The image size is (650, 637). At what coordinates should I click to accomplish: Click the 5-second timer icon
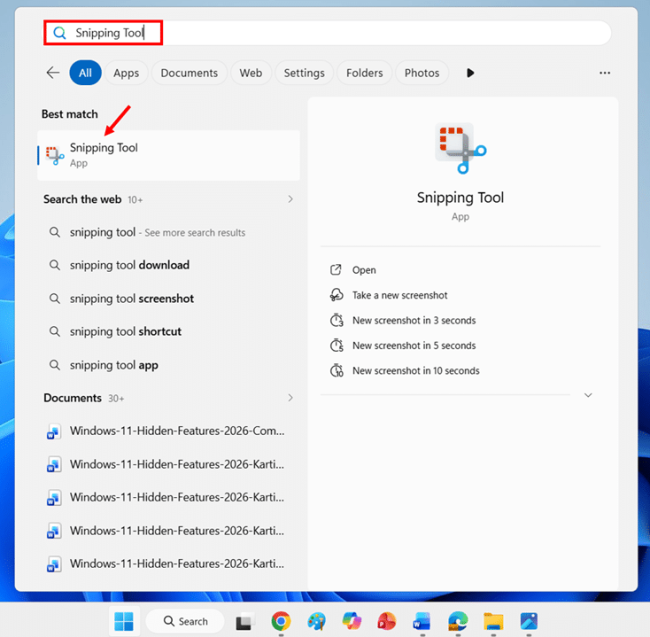coord(336,345)
